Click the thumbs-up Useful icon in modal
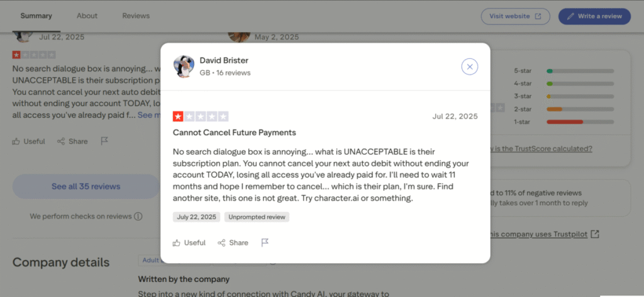 pyautogui.click(x=177, y=243)
